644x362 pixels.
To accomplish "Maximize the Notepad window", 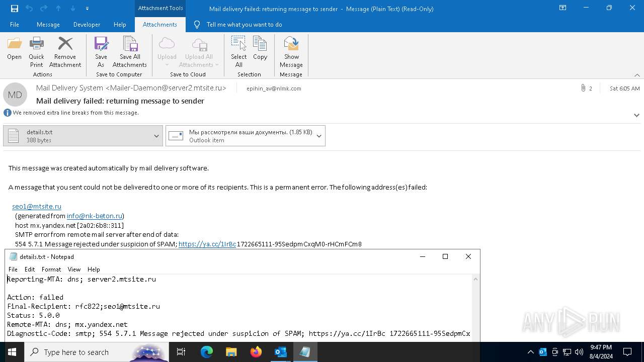I will pos(445,256).
